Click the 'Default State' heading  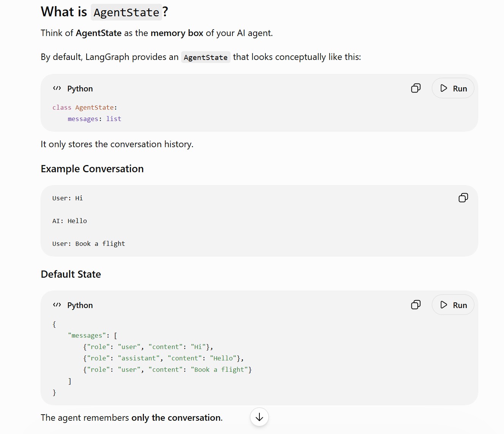71,274
